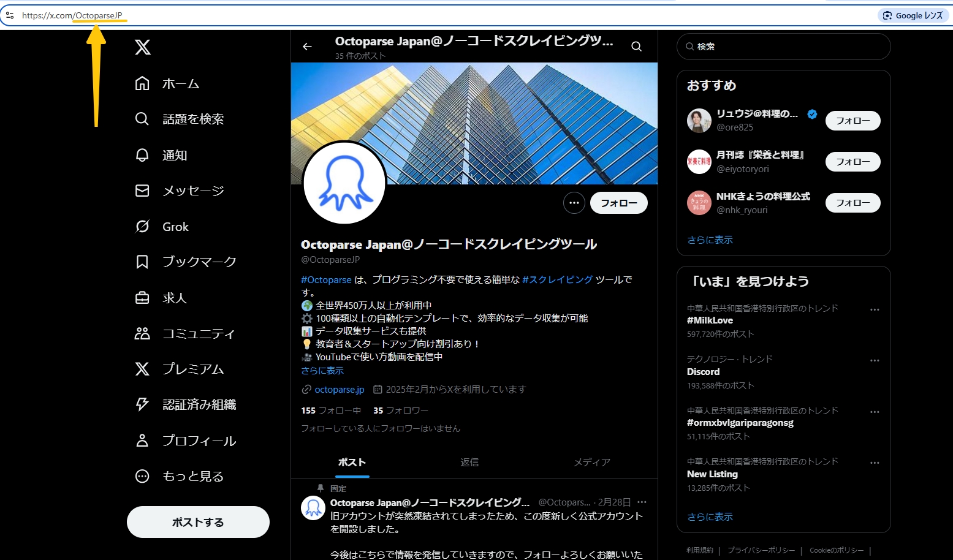Open the #MilkLove trend
The image size is (953, 560).
(x=710, y=320)
